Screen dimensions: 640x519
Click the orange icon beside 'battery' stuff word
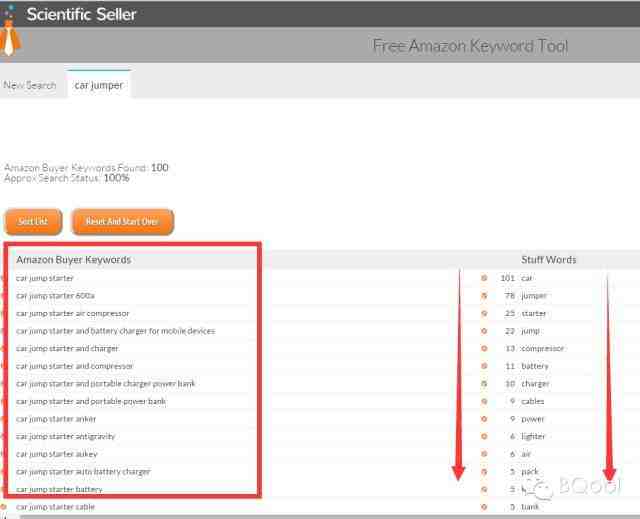(x=484, y=366)
